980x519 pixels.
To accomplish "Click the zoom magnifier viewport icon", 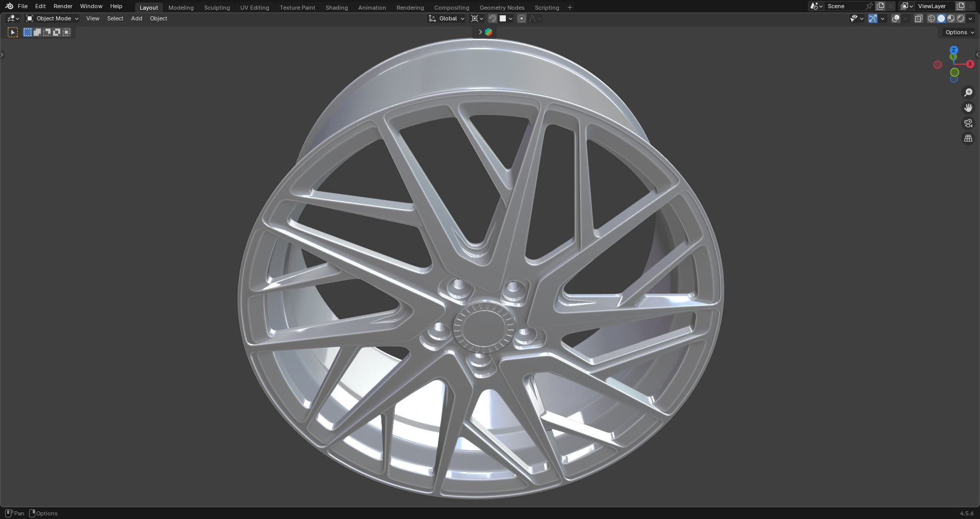I will click(x=968, y=92).
